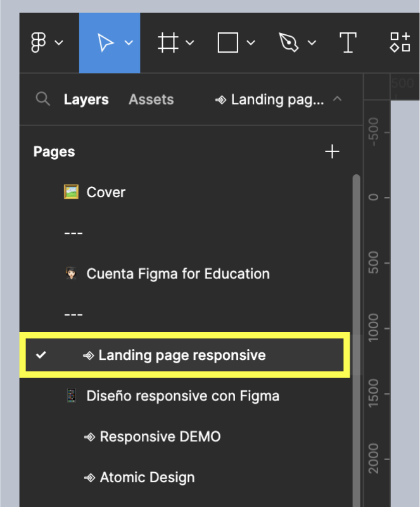Open the Figma main menu logo
420x507 pixels.
click(39, 43)
